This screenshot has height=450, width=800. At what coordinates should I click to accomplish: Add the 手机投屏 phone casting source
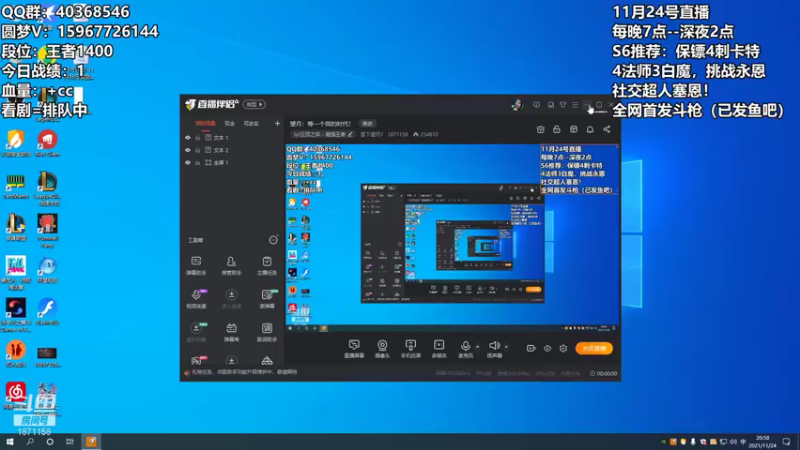coord(411,348)
